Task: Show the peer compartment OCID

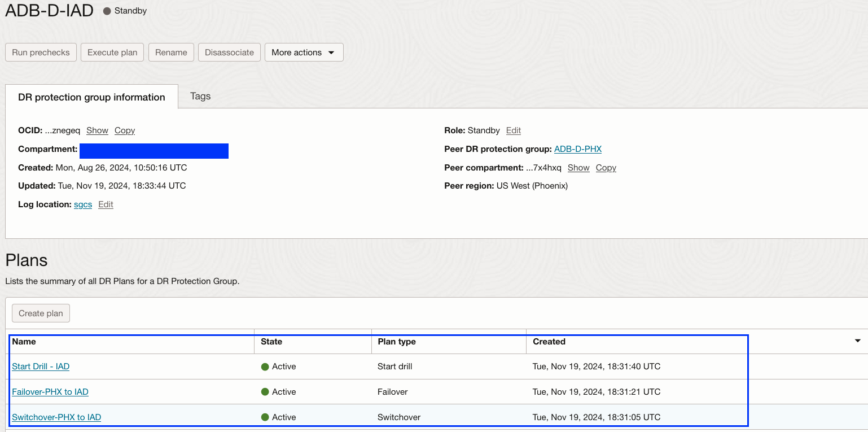Action: pos(578,168)
